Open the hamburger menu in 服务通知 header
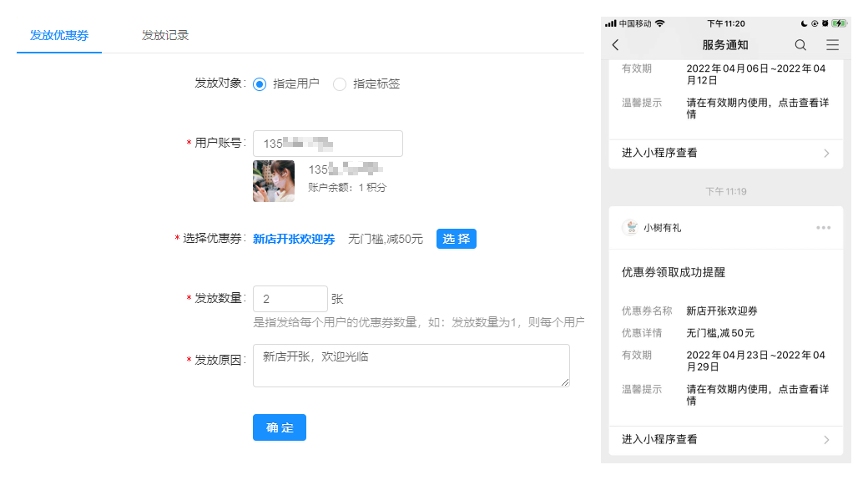868x480 pixels. click(x=832, y=45)
